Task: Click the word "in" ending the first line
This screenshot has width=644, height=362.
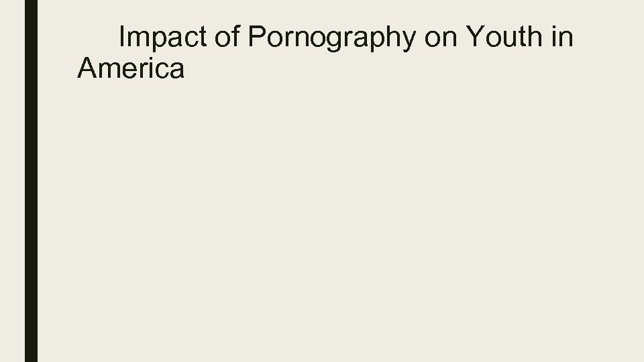Action: coord(562,38)
